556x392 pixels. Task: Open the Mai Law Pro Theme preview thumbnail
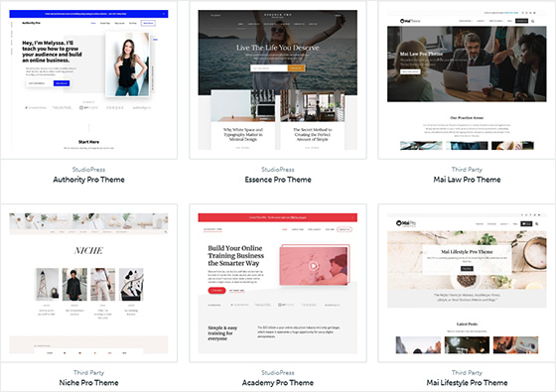(467, 79)
